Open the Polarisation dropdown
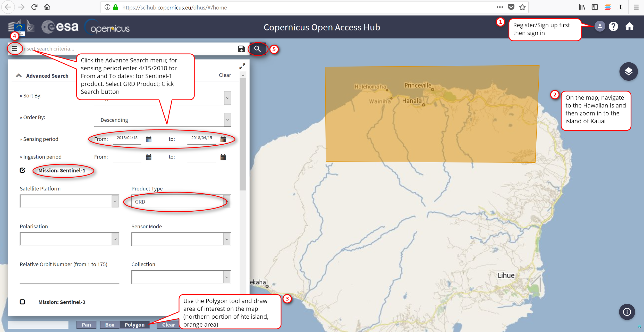The image size is (644, 332). pos(69,239)
